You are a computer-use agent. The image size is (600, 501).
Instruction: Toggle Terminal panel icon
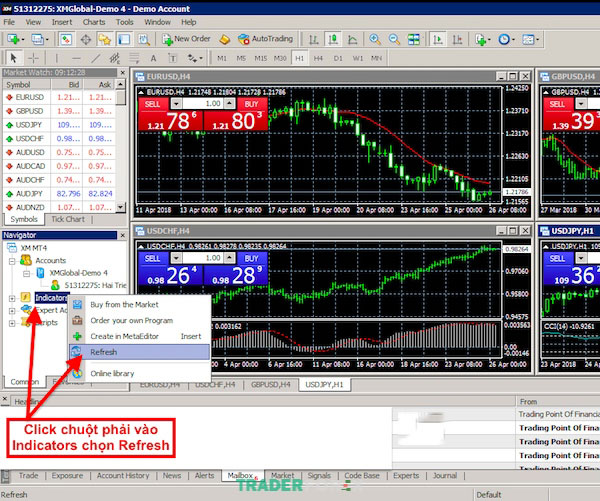tap(124, 39)
